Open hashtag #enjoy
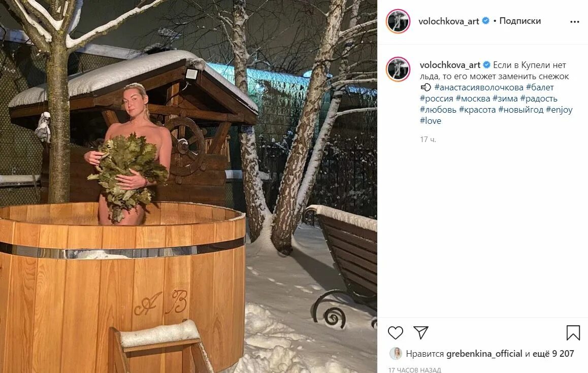The image size is (588, 373). [x=559, y=110]
